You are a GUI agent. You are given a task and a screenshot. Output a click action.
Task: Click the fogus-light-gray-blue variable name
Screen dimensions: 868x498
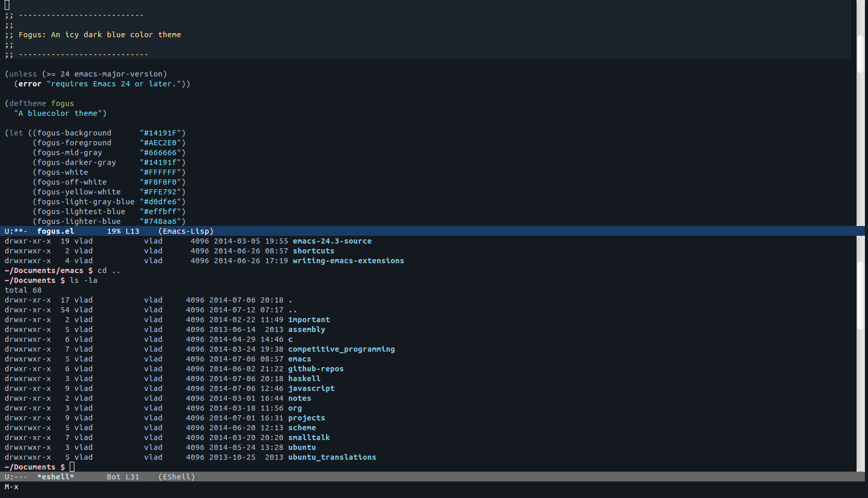(x=86, y=202)
